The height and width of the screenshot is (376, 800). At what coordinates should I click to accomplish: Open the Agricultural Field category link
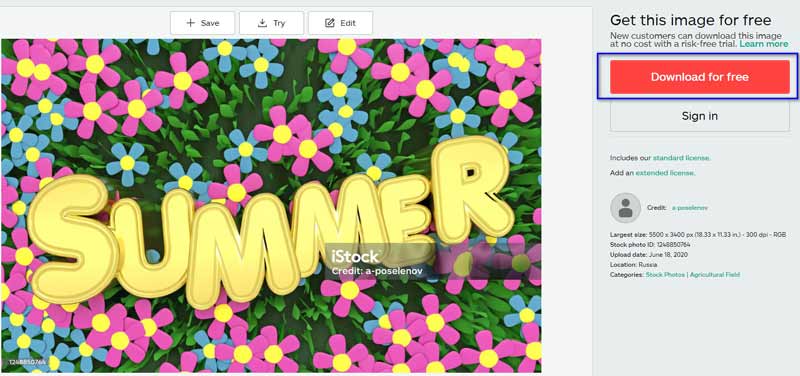714,274
